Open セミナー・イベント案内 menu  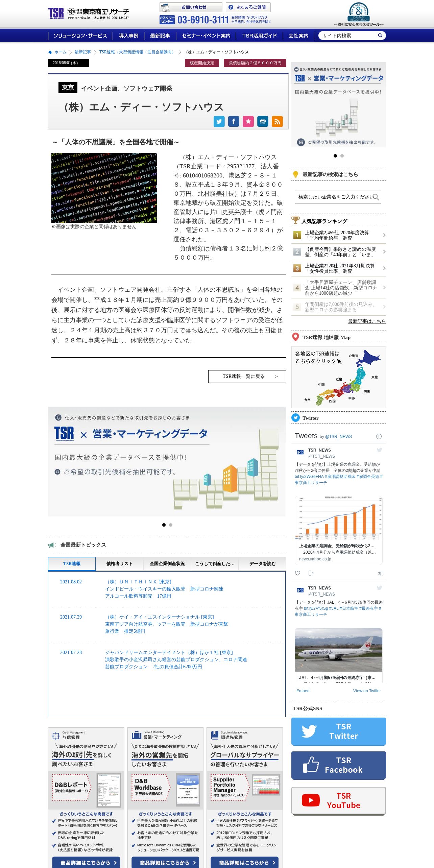206,35
